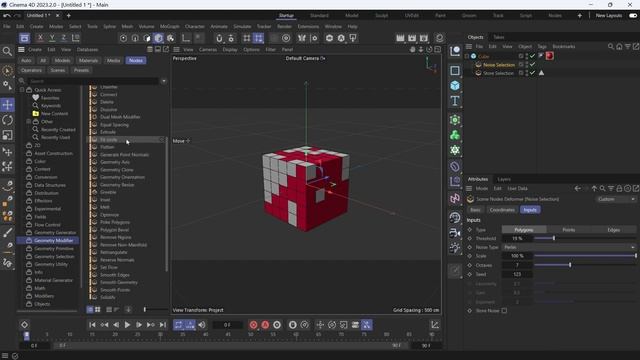Viewport: 640px width, 360px height.
Task: Select Points type option
Action: [569, 230]
